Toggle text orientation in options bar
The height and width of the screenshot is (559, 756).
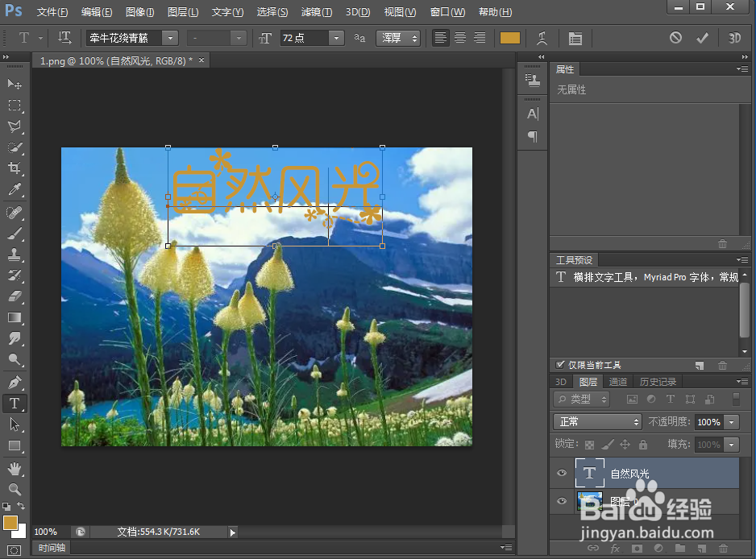pos(64,38)
